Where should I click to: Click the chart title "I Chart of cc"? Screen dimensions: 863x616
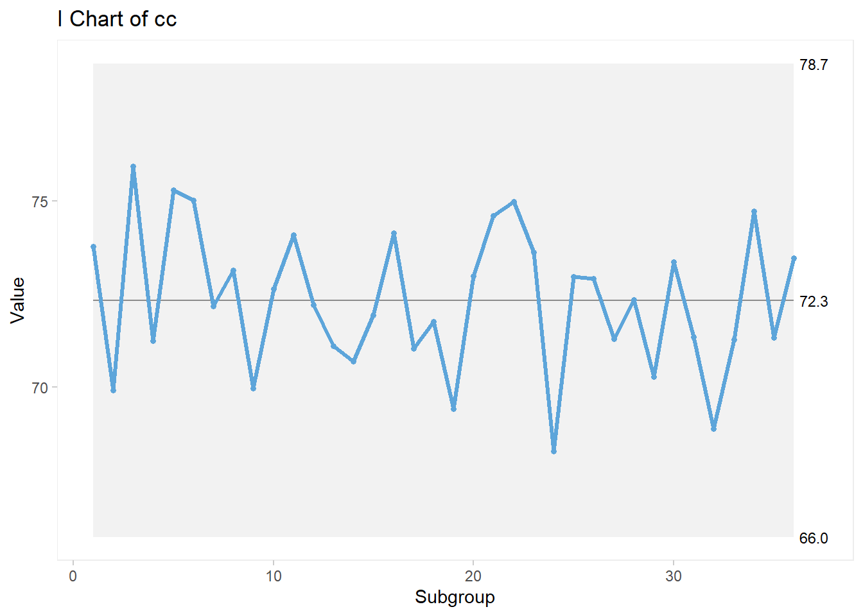(117, 19)
